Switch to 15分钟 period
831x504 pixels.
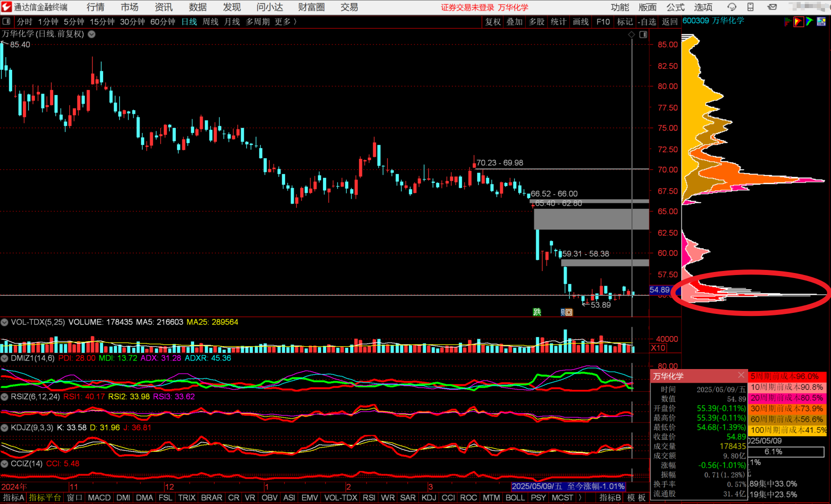coord(102,22)
